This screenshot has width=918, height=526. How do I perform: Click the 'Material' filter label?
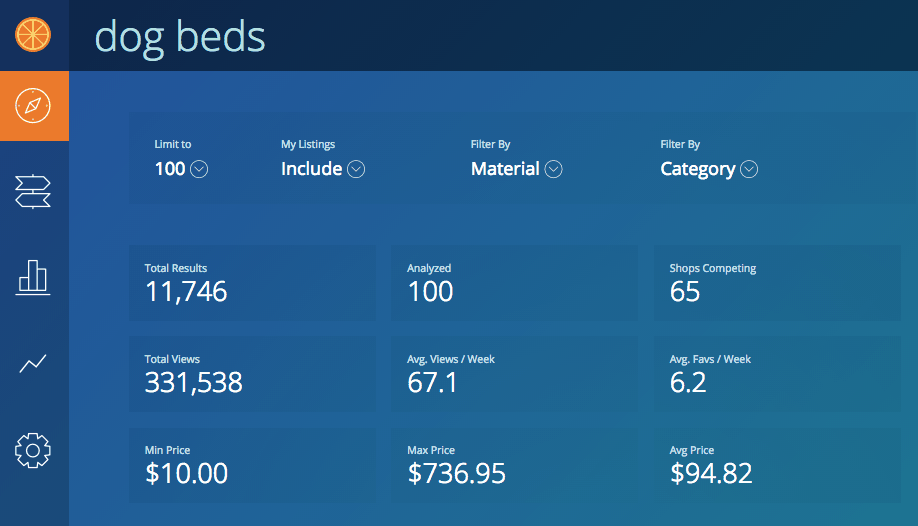point(505,169)
